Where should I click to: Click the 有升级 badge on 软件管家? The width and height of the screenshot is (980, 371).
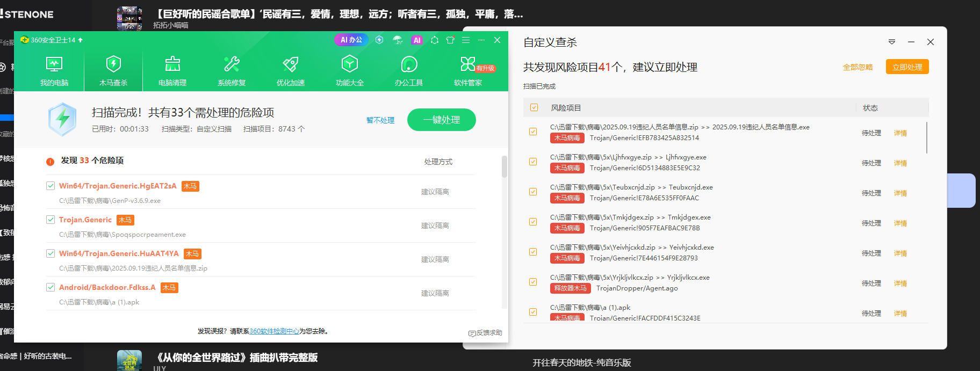pos(485,68)
